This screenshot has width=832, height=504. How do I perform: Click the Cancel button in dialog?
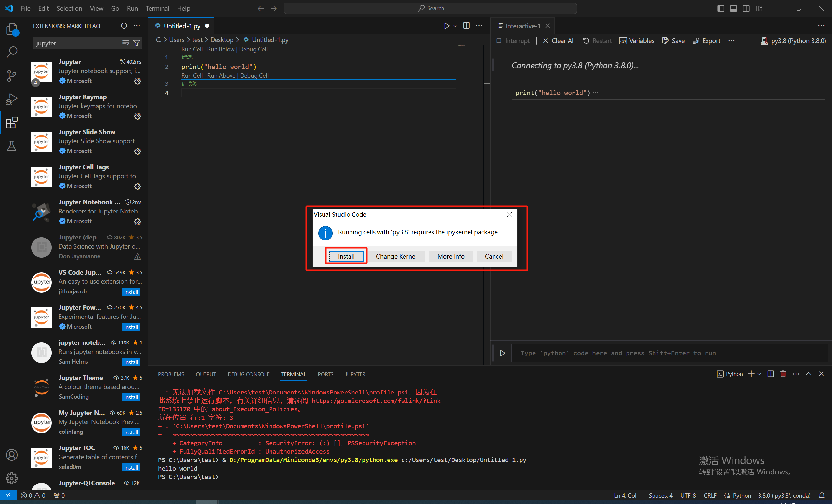coord(493,256)
